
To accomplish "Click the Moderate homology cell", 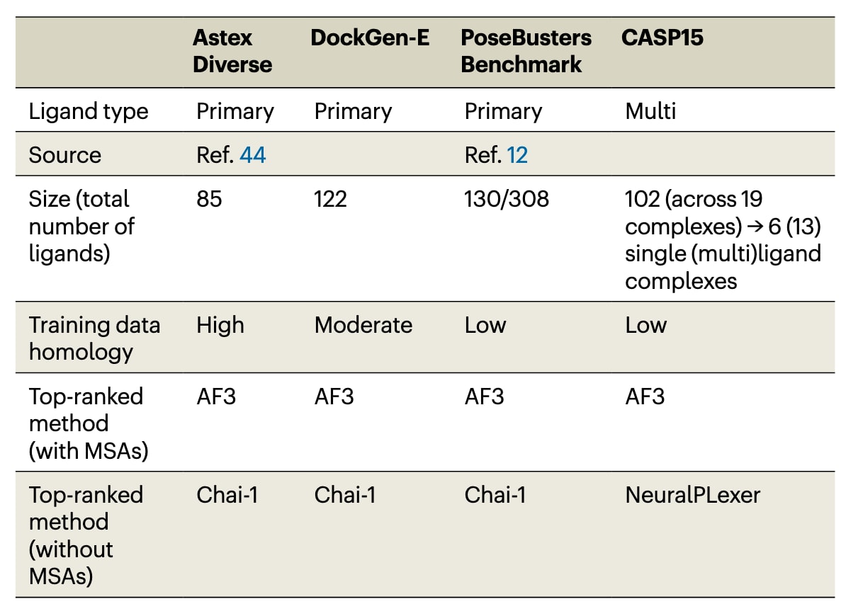I will point(363,325).
